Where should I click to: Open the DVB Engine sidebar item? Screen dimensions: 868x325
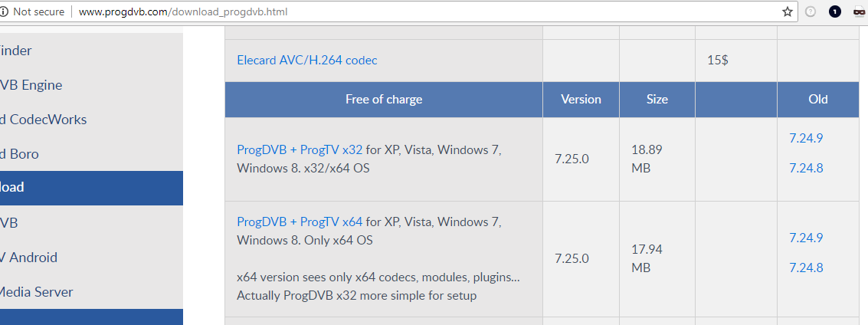(91, 85)
